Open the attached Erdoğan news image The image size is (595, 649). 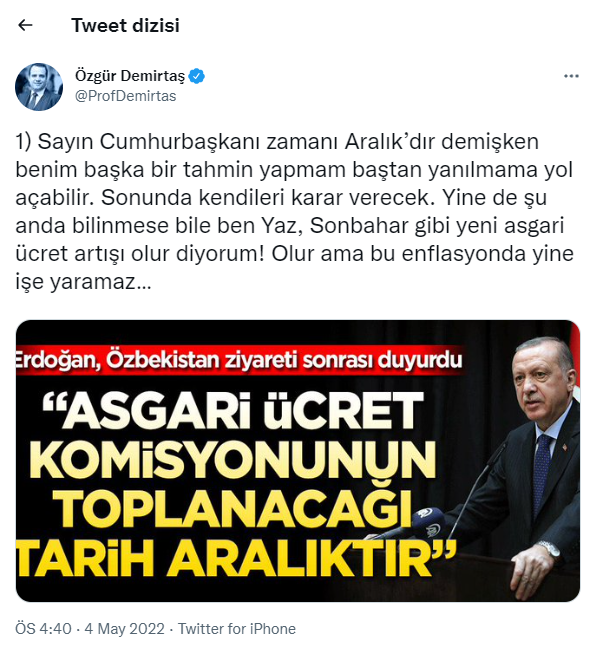[x=298, y=461]
